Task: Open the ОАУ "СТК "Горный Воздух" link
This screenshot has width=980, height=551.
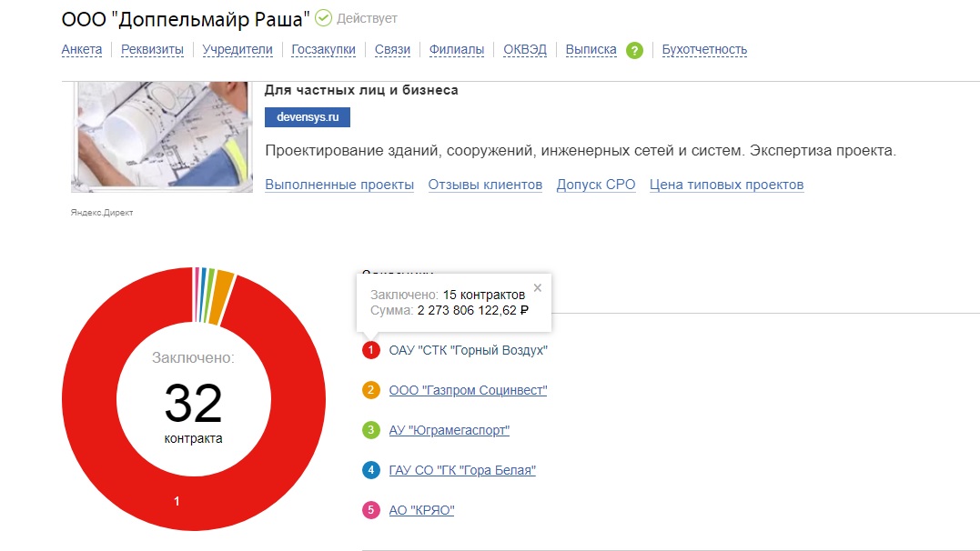Action: [x=468, y=350]
